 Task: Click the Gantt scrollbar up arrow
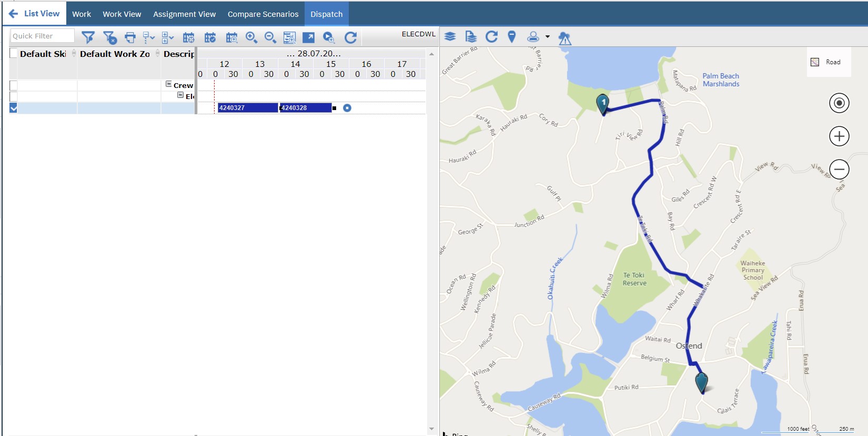click(x=431, y=54)
